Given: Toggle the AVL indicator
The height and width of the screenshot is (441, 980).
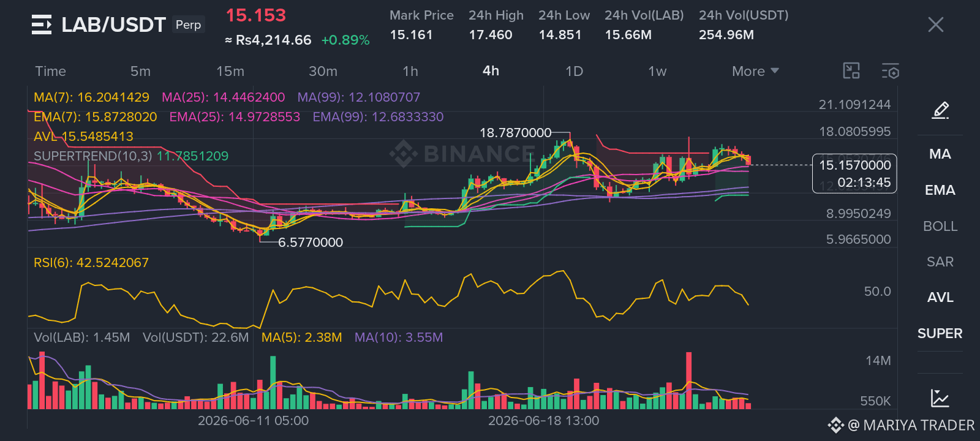Looking at the screenshot, I should (x=940, y=297).
